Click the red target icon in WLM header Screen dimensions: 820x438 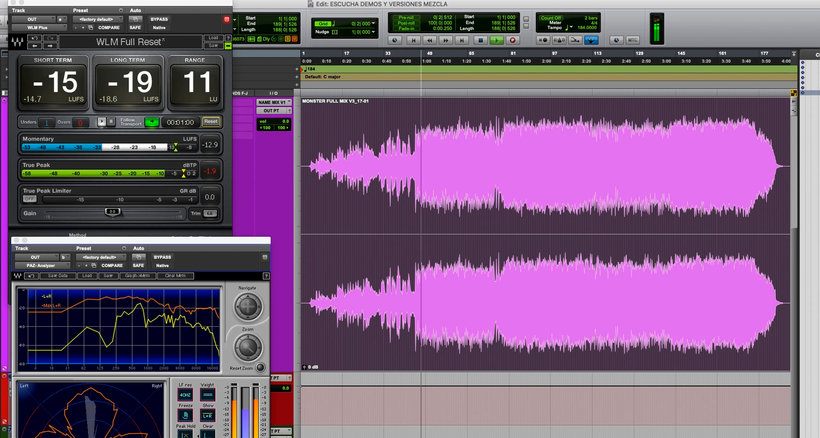(226, 19)
